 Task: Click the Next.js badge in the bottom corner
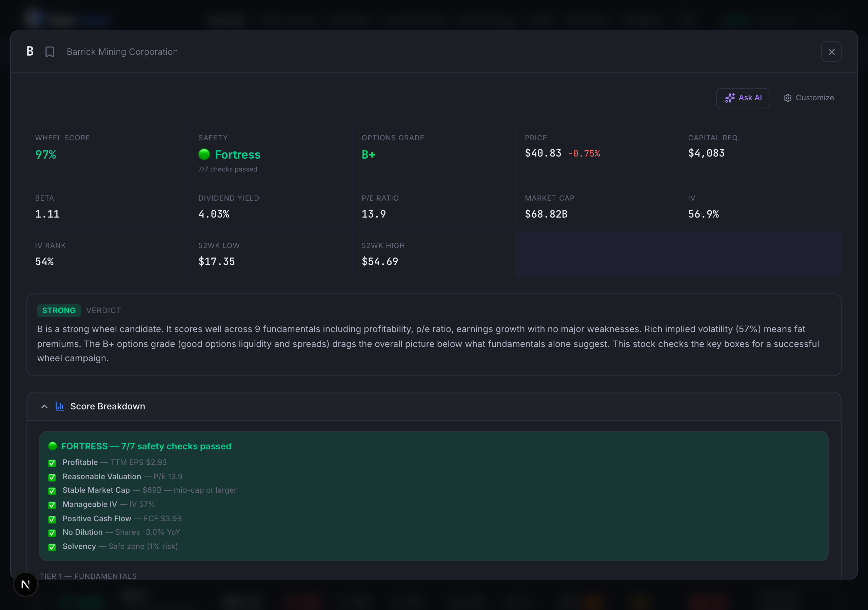25,584
